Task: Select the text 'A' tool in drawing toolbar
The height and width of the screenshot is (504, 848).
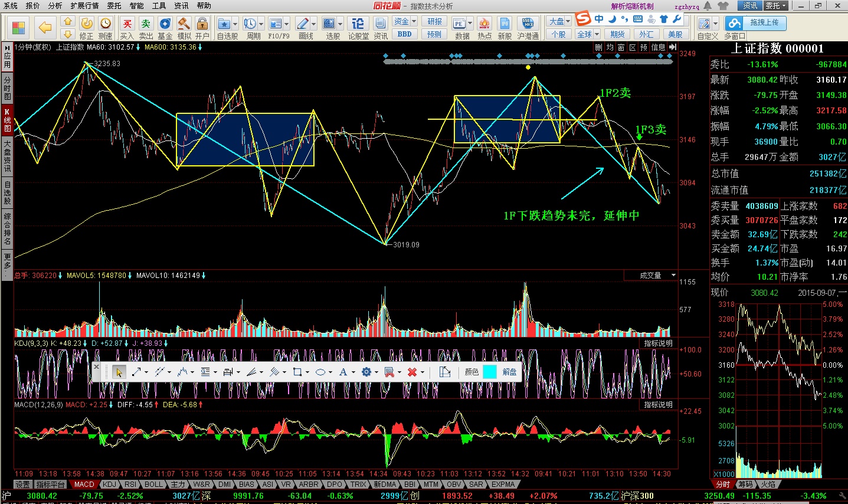Action: click(343, 372)
